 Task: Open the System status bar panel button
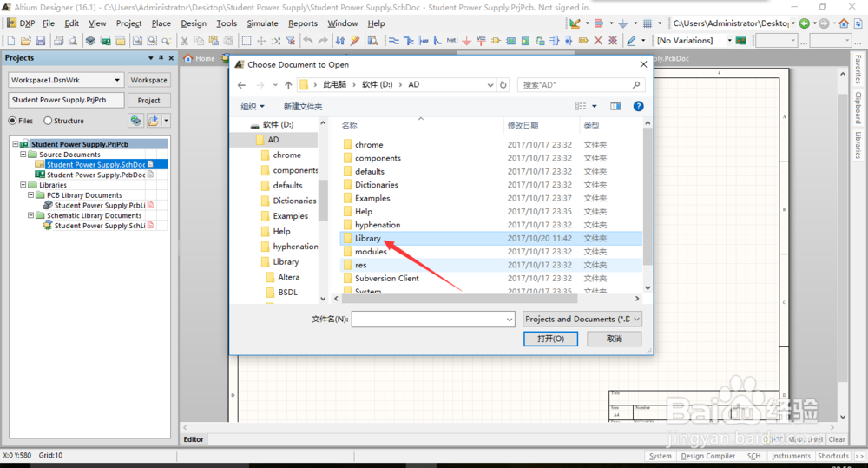point(661,456)
